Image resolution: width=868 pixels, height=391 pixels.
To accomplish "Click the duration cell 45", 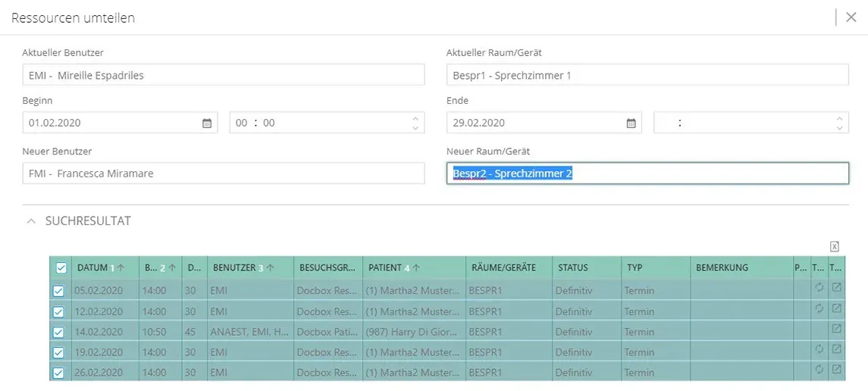I will coord(194,332).
